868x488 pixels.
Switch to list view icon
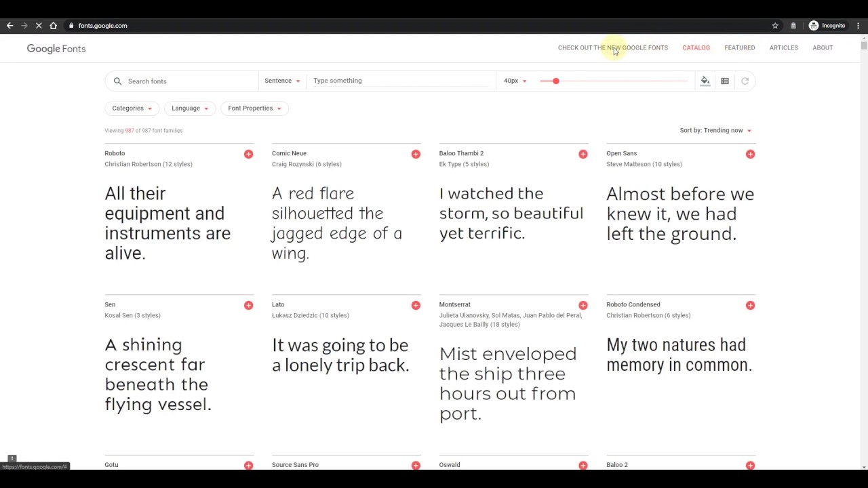click(x=725, y=81)
